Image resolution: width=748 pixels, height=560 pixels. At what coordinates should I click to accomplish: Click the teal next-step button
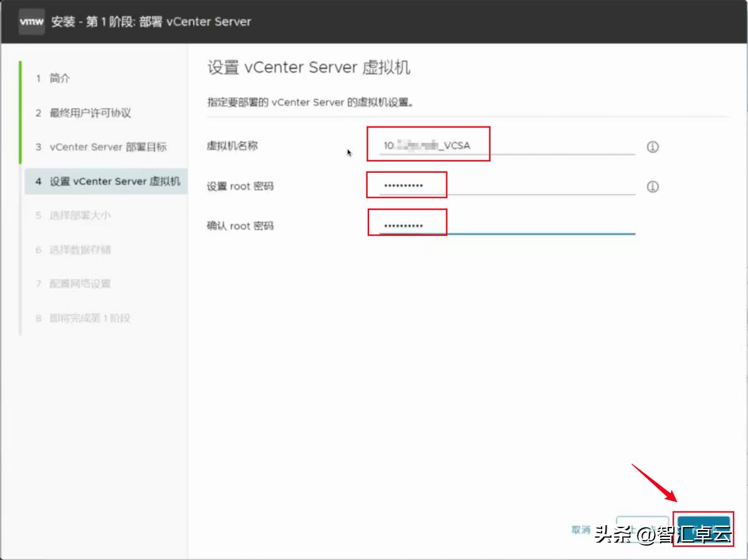(704, 529)
